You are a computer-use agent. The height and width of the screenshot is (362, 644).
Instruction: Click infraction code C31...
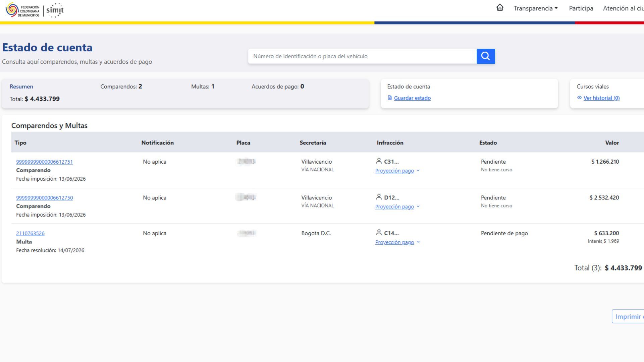tap(391, 162)
